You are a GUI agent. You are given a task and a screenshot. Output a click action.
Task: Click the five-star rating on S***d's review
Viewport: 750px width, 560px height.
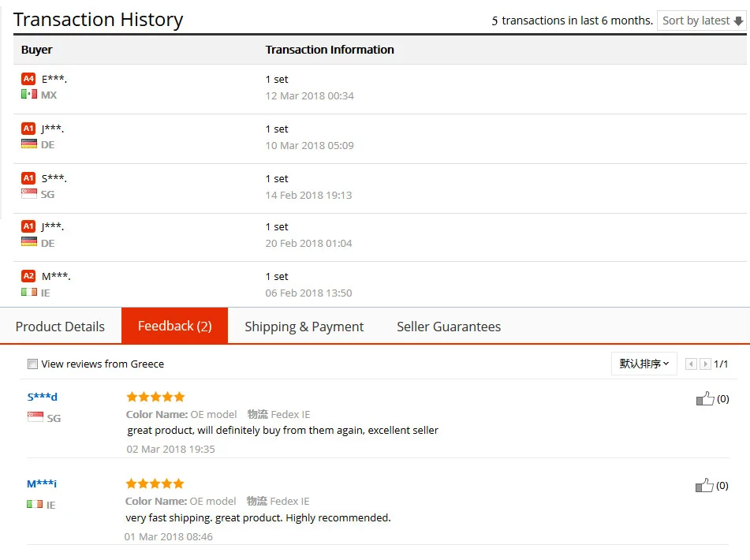(155, 397)
